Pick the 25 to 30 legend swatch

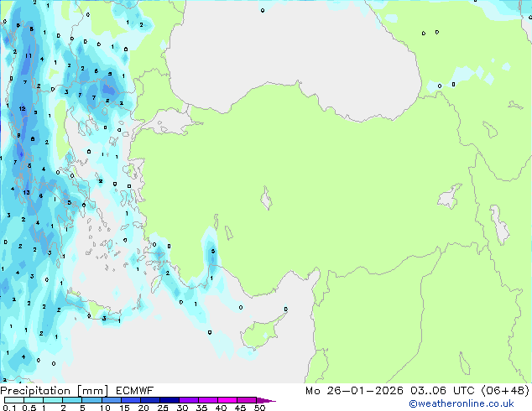coord(170,400)
